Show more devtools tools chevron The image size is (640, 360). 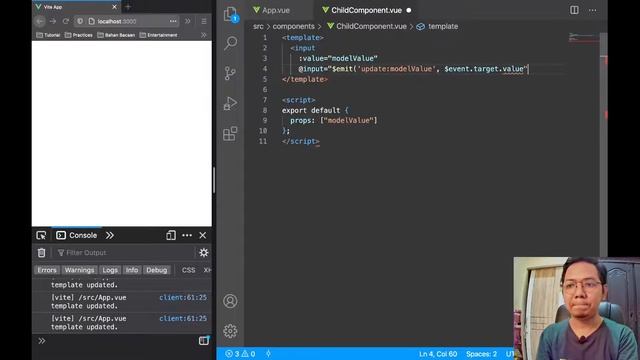(x=110, y=236)
